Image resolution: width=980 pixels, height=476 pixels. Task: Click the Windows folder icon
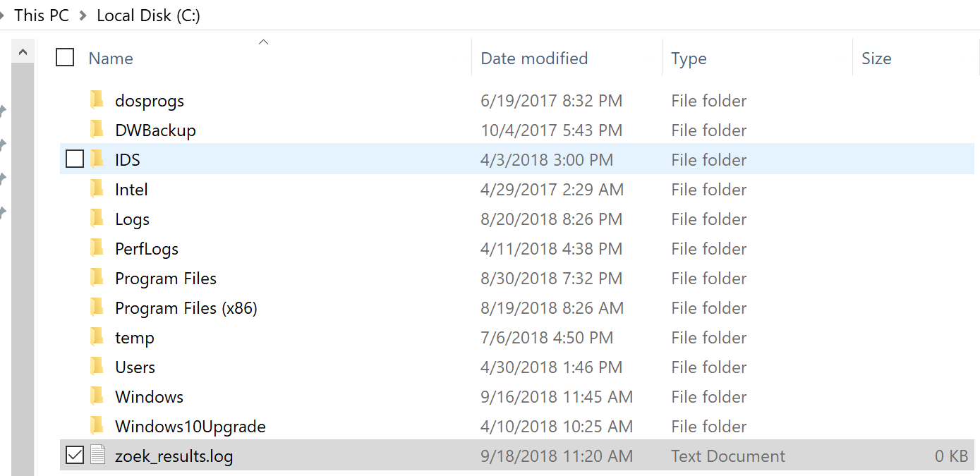click(97, 396)
